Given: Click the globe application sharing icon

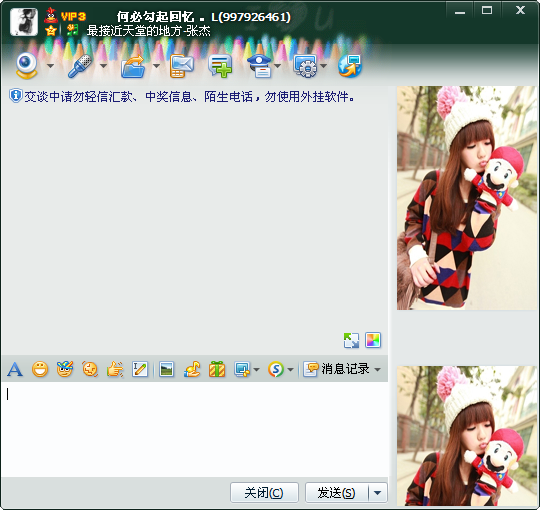Looking at the screenshot, I should [x=350, y=66].
